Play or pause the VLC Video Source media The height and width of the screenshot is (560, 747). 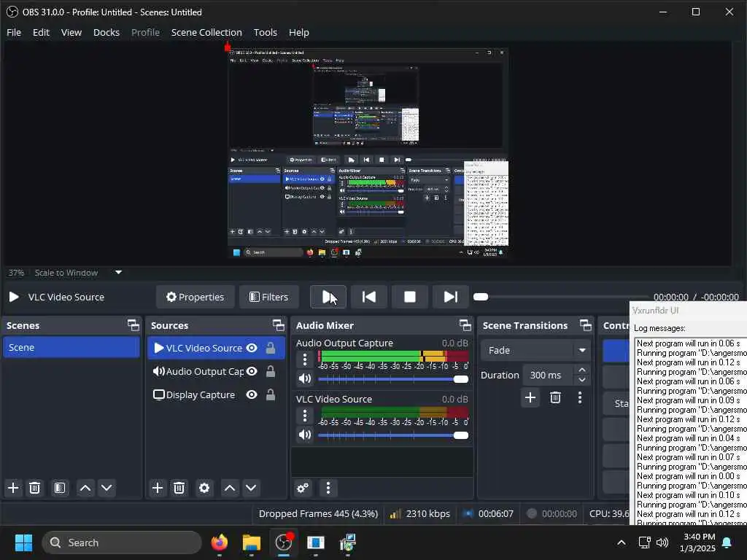click(x=328, y=297)
